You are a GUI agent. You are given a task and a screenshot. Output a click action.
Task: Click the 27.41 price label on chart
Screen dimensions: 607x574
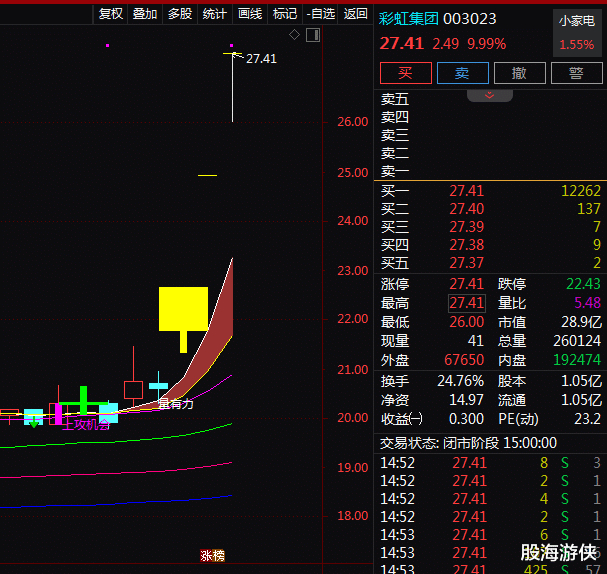(x=261, y=59)
